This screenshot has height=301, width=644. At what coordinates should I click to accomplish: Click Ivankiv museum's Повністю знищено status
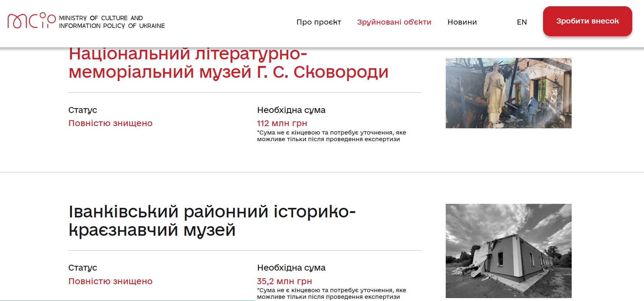(x=110, y=281)
